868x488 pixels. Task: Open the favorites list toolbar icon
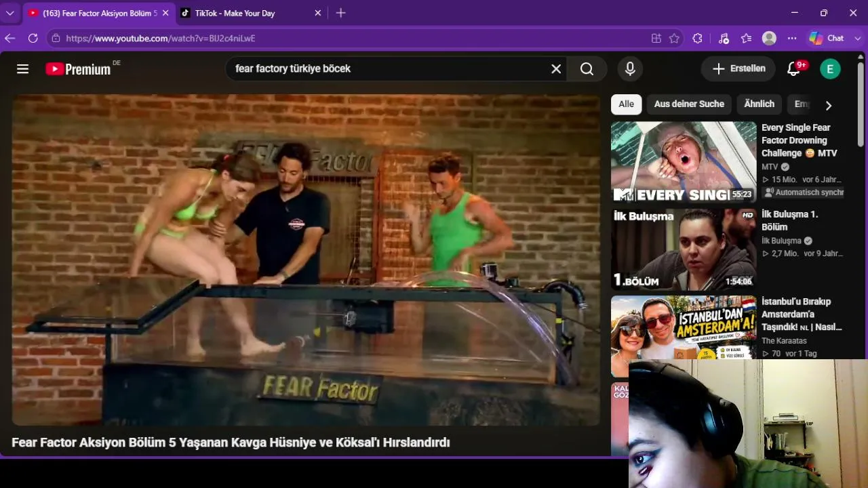tap(747, 39)
